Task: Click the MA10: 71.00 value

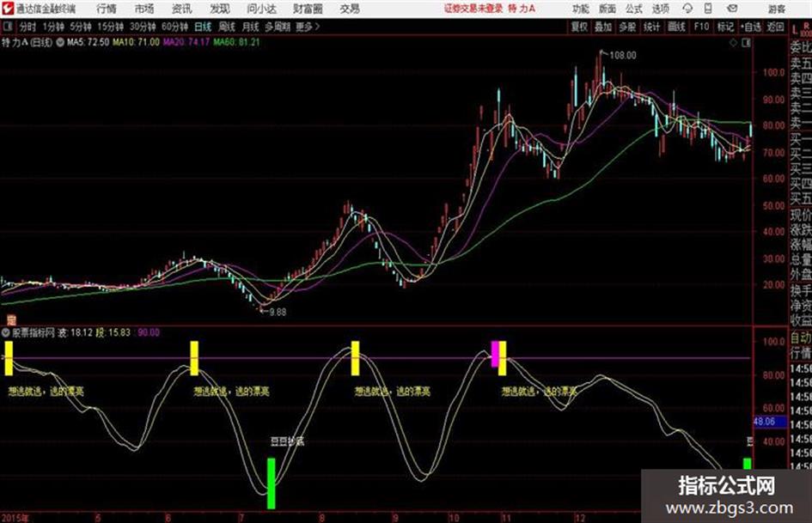Action: pyautogui.click(x=137, y=42)
